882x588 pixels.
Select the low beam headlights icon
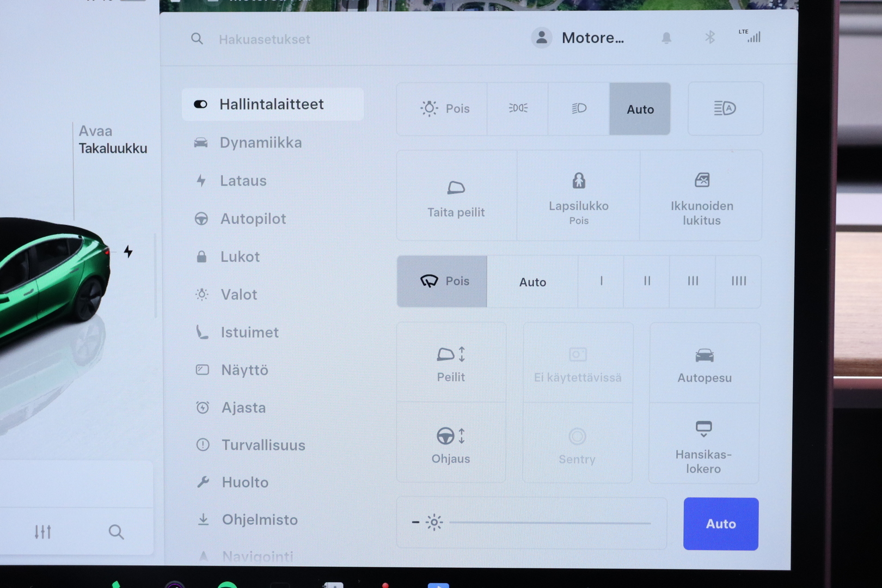[579, 108]
